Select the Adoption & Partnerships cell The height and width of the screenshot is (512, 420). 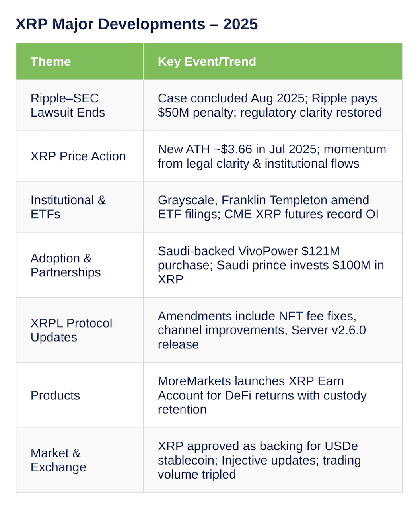[x=80, y=265]
